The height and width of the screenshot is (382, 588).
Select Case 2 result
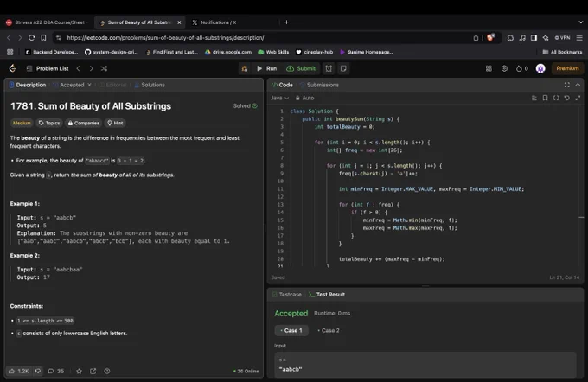[x=329, y=331]
